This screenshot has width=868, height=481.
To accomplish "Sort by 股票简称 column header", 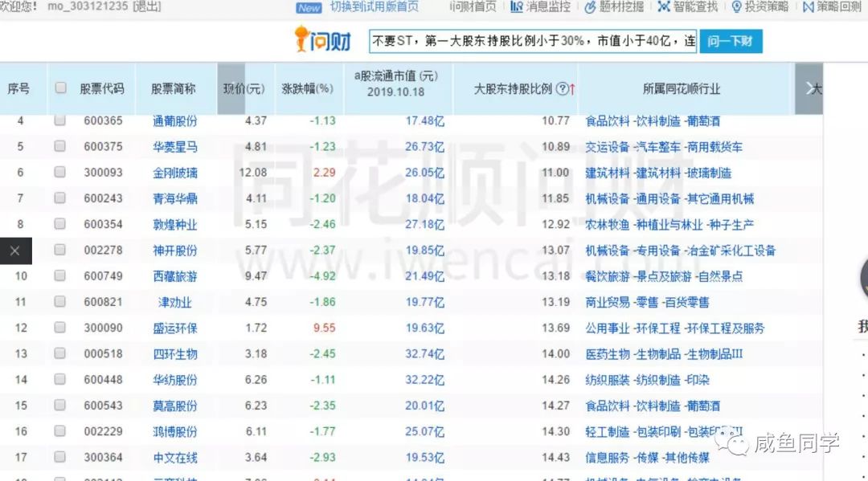I will pyautogui.click(x=174, y=88).
